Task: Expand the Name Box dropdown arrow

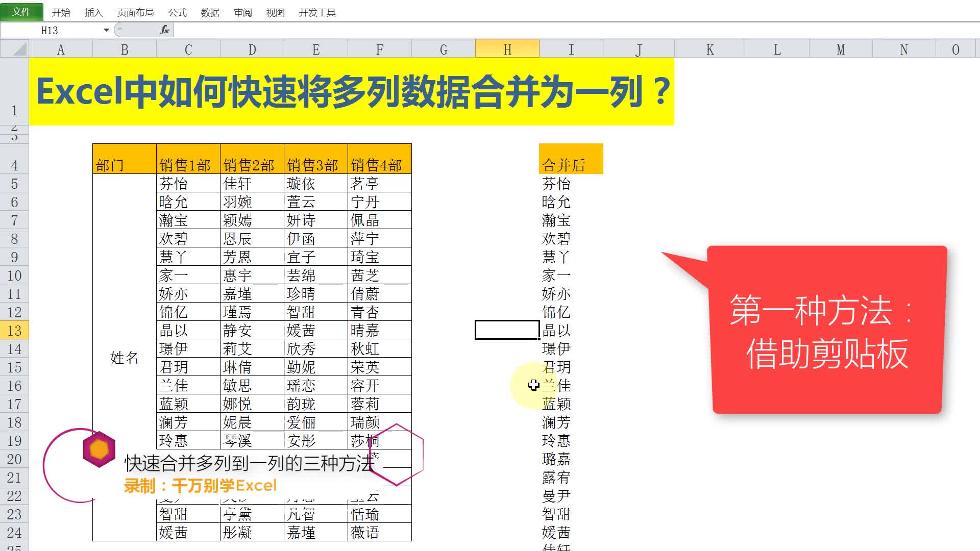Action: [106, 30]
